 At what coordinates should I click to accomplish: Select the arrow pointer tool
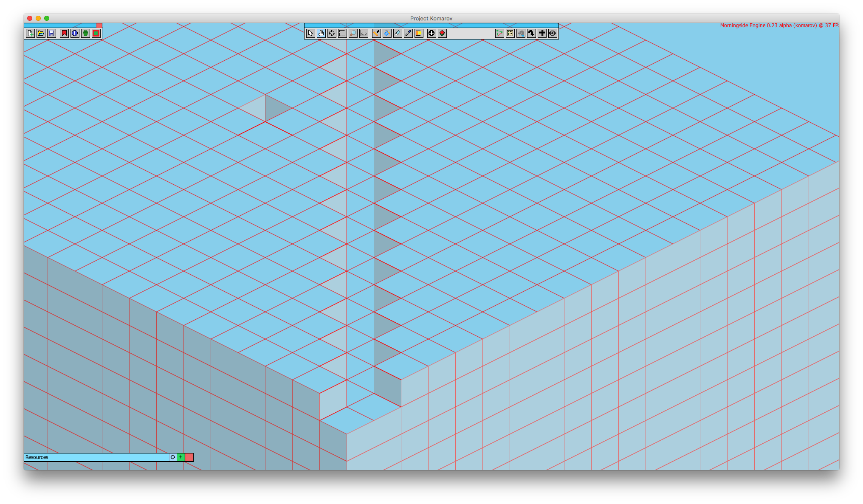click(310, 34)
